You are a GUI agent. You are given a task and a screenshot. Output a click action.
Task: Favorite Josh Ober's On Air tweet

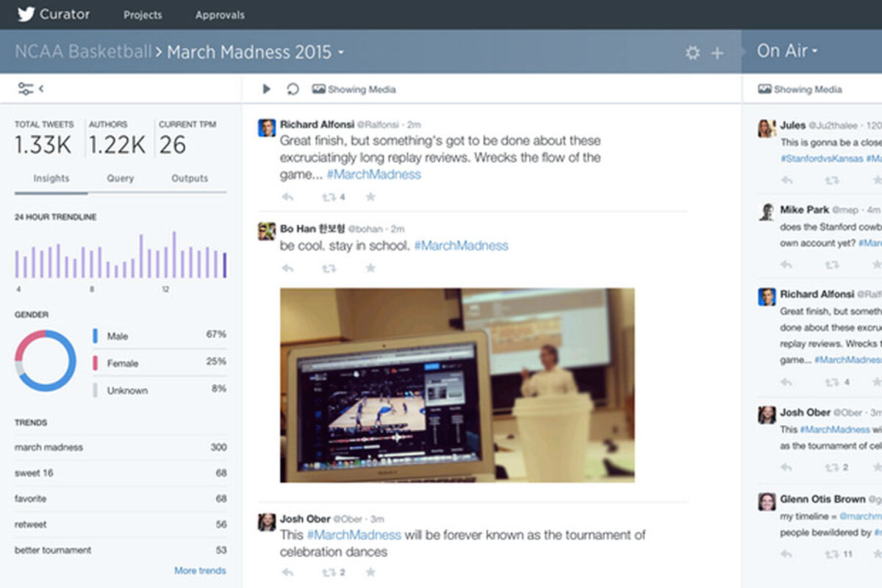876,467
